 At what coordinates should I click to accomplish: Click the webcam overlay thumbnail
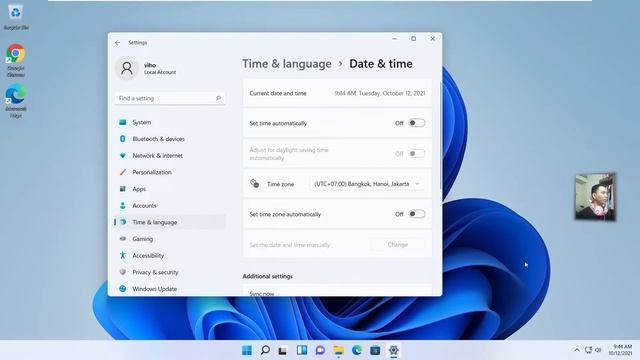coord(595,197)
